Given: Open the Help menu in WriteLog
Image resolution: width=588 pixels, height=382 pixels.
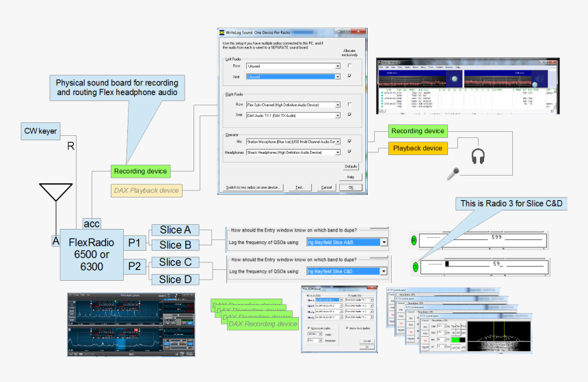Looking at the screenshot, I should click(x=457, y=68).
